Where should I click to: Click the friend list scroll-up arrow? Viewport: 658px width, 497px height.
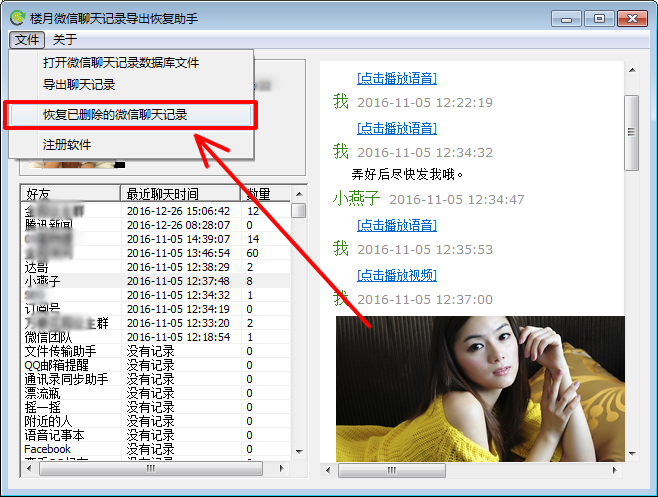pos(299,194)
